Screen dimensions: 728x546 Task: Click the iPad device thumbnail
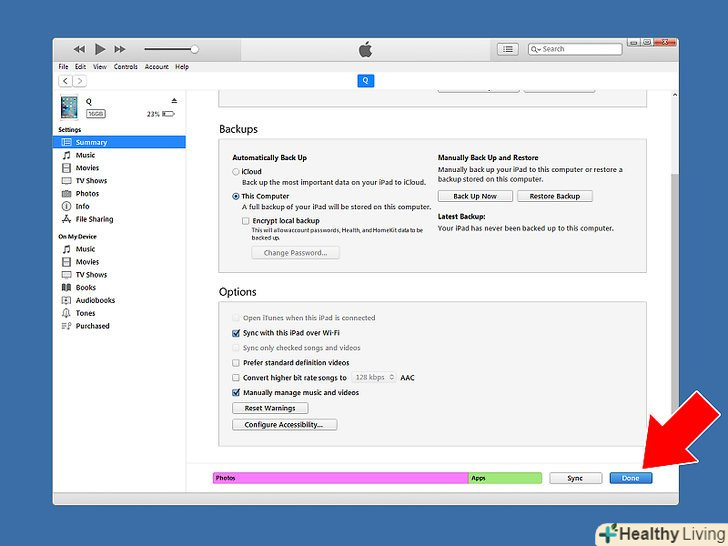(69, 107)
